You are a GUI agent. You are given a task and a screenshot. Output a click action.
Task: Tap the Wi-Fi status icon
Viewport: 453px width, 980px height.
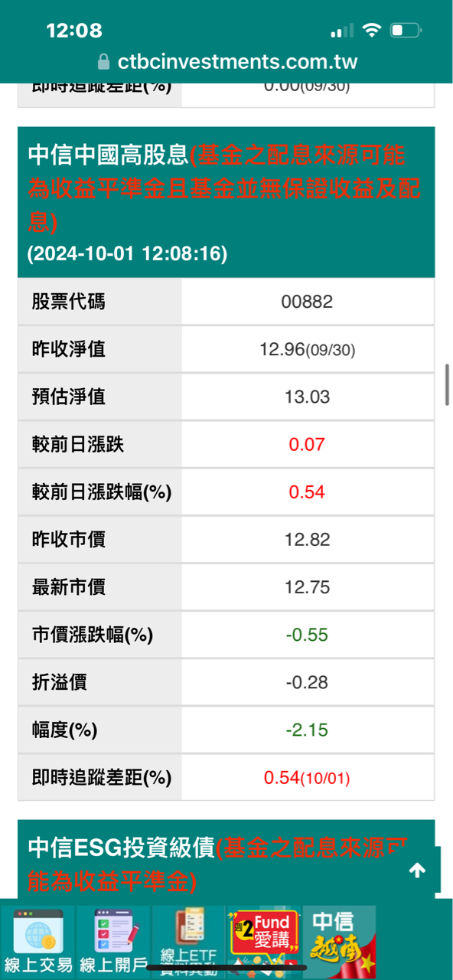coord(370,31)
